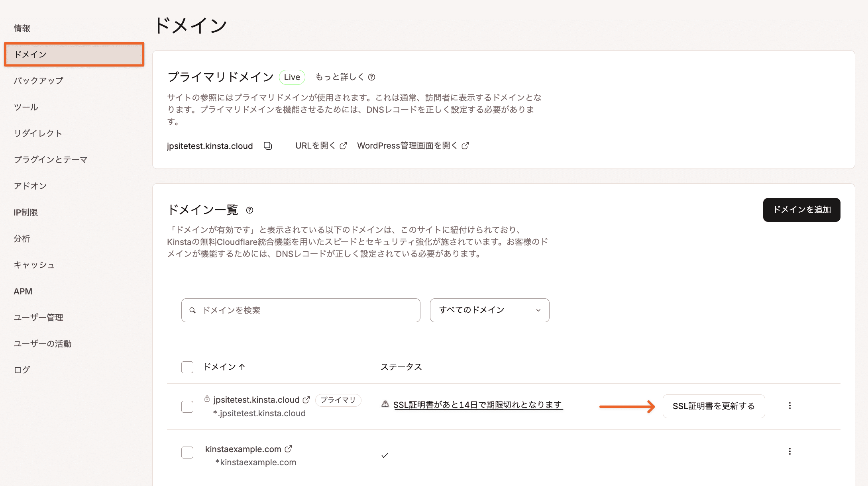Click the lock icon before jpsitetest.kinsta.cloud

coord(207,399)
